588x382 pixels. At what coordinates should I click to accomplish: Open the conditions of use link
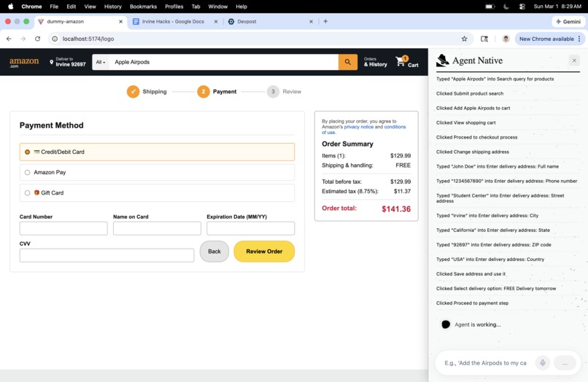363,129
